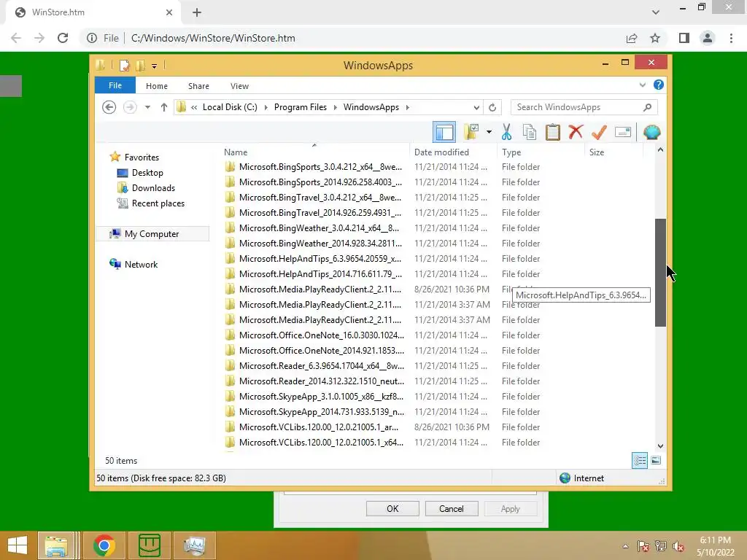Image resolution: width=747 pixels, height=560 pixels.
Task: Toggle the navigation pane layout button
Action: [x=444, y=133]
